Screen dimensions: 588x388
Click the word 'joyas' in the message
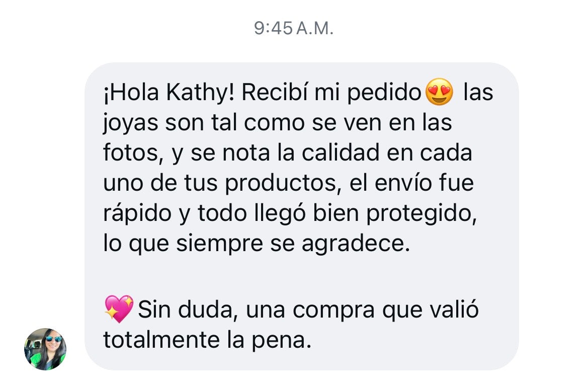coord(130,123)
